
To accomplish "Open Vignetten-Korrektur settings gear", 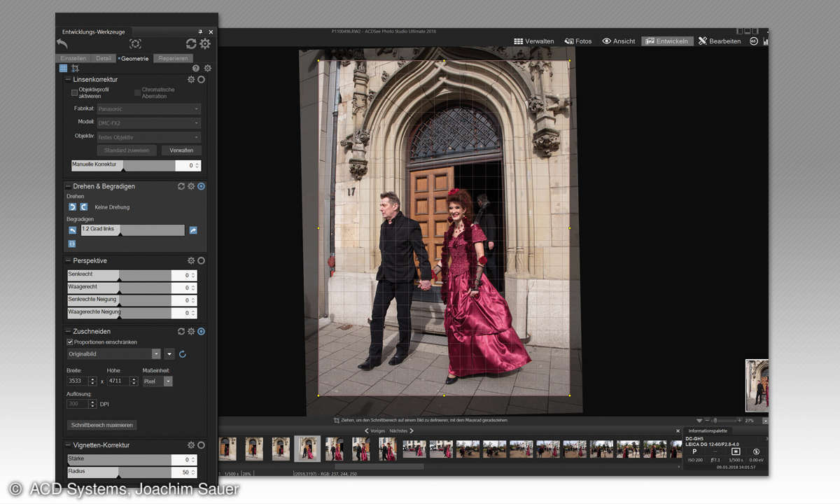I will (191, 445).
